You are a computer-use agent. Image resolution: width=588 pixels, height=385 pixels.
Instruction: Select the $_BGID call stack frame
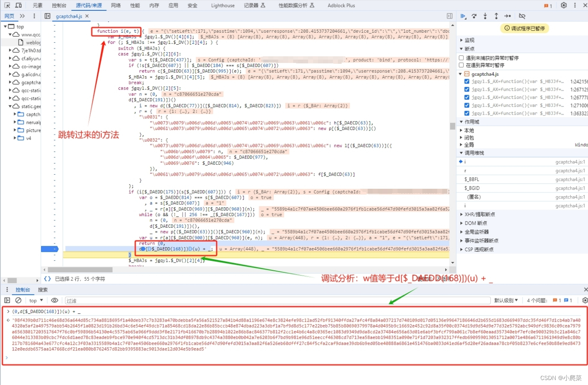coord(522,188)
